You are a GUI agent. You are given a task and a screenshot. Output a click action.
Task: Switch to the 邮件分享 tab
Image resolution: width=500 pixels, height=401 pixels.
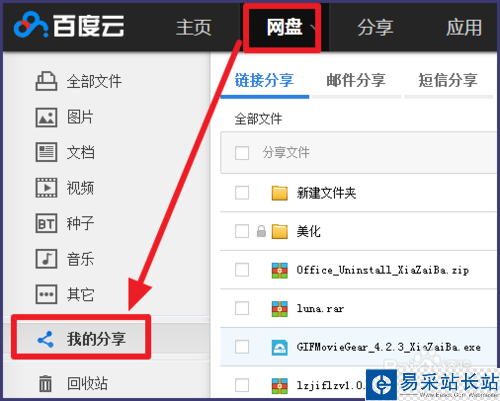click(x=356, y=80)
